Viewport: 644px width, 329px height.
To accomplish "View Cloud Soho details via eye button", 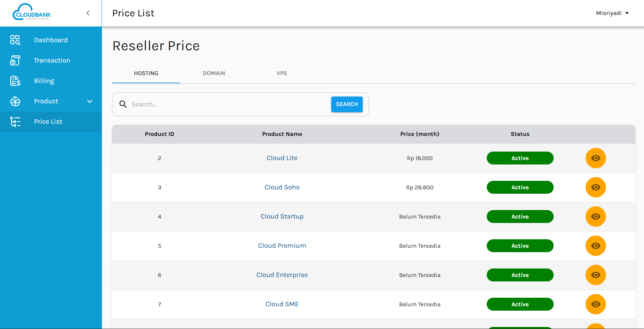I will pyautogui.click(x=595, y=187).
